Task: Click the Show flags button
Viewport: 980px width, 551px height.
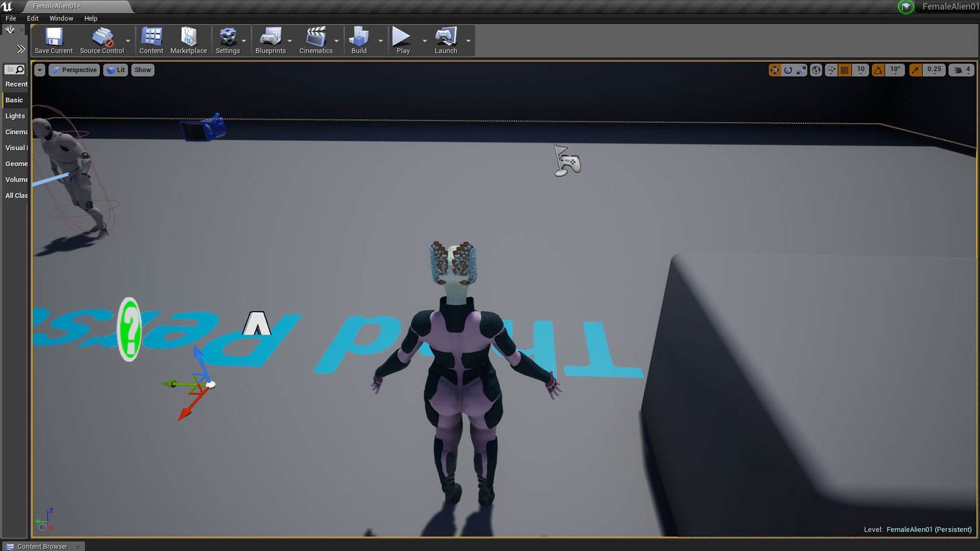Action: click(142, 70)
